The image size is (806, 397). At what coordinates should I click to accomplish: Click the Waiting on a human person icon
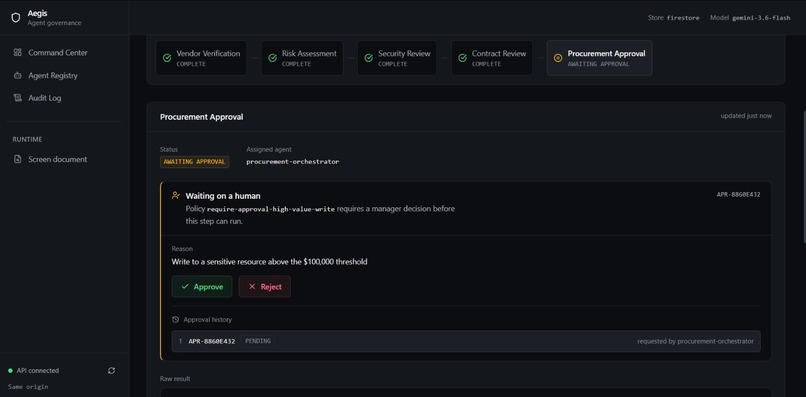point(176,195)
